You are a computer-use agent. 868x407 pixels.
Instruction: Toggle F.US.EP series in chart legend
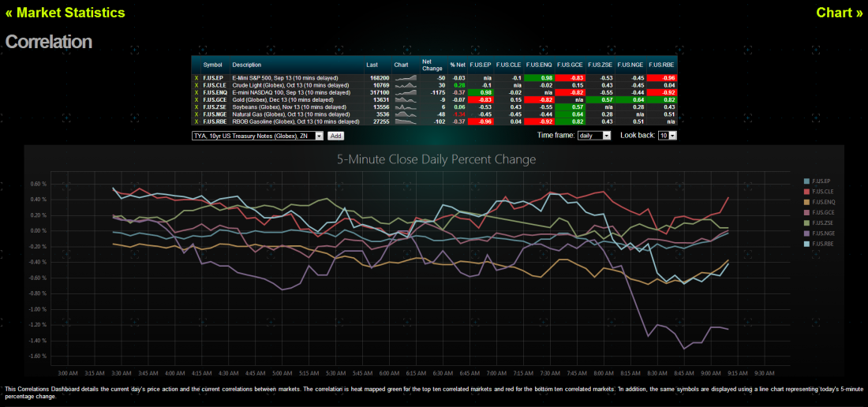pyautogui.click(x=823, y=181)
